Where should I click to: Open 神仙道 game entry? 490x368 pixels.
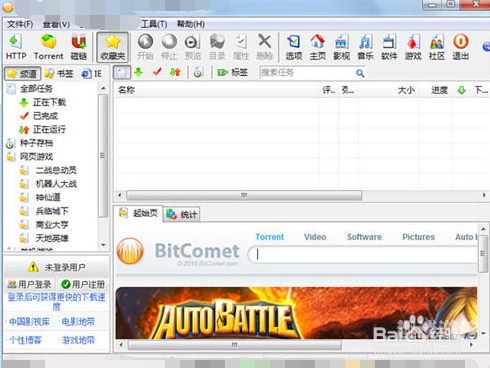pos(48,197)
